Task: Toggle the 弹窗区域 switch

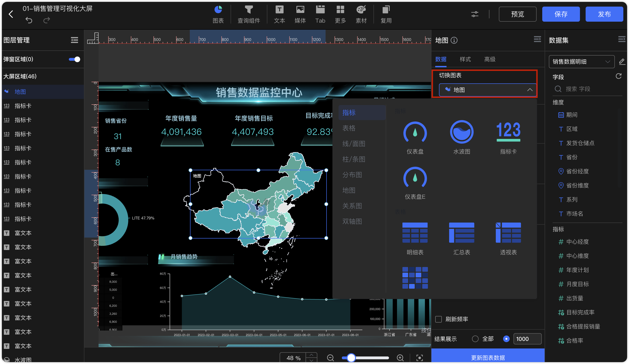Action: pos(74,59)
